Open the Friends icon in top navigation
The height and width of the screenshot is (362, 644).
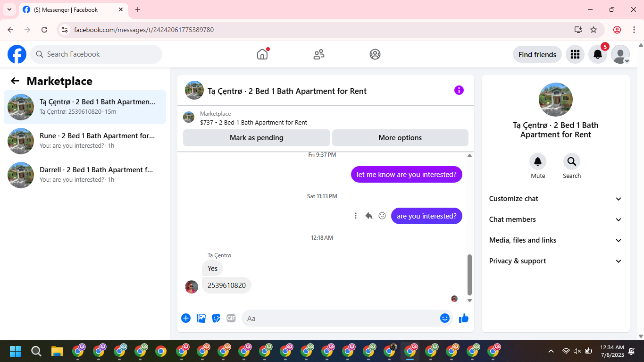[x=319, y=54]
